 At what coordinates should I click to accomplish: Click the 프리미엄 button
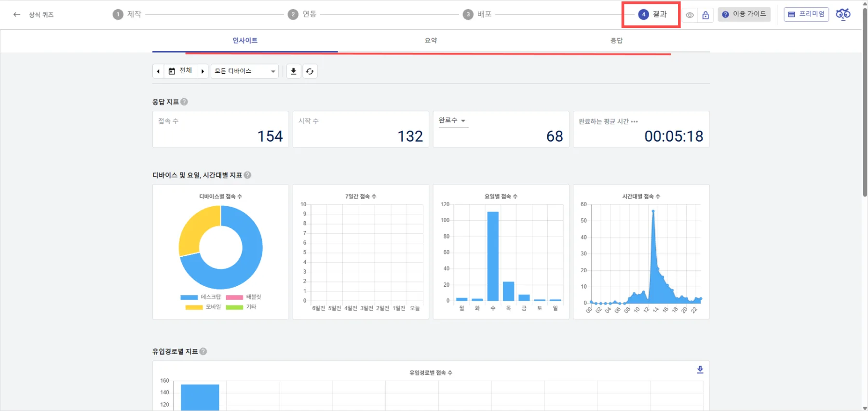806,14
